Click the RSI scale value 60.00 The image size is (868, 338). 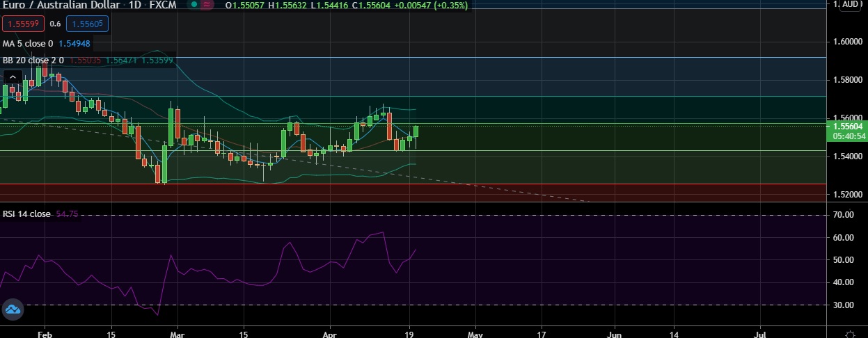(844, 238)
